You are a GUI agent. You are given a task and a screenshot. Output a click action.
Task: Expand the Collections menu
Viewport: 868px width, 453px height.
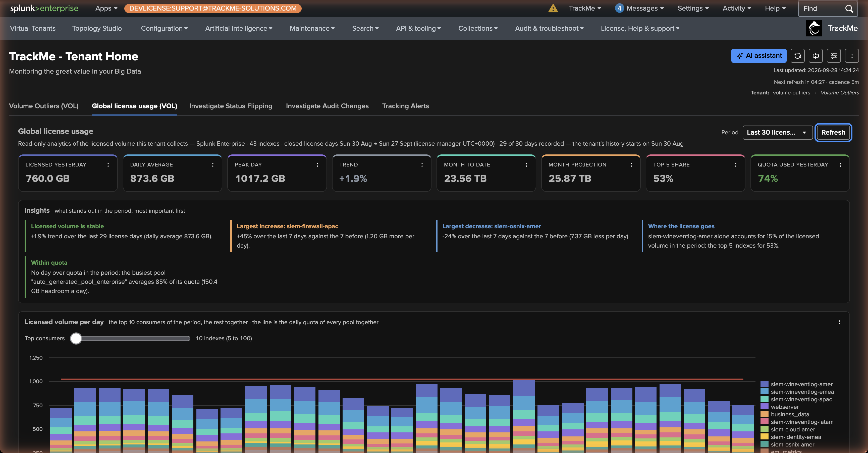(478, 28)
